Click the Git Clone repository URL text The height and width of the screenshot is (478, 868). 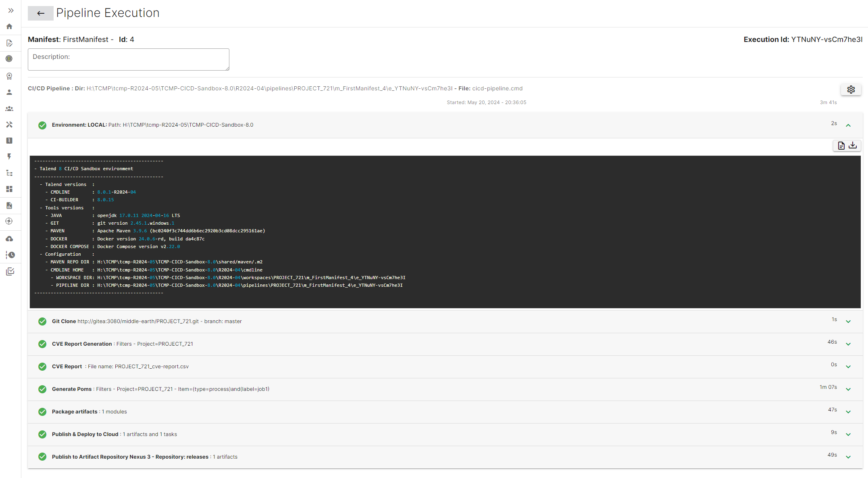pos(138,321)
